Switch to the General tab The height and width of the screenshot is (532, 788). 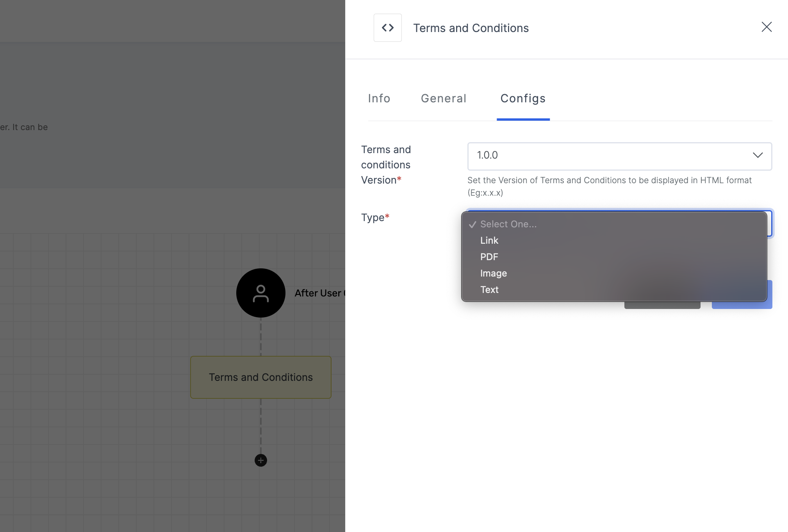444,98
